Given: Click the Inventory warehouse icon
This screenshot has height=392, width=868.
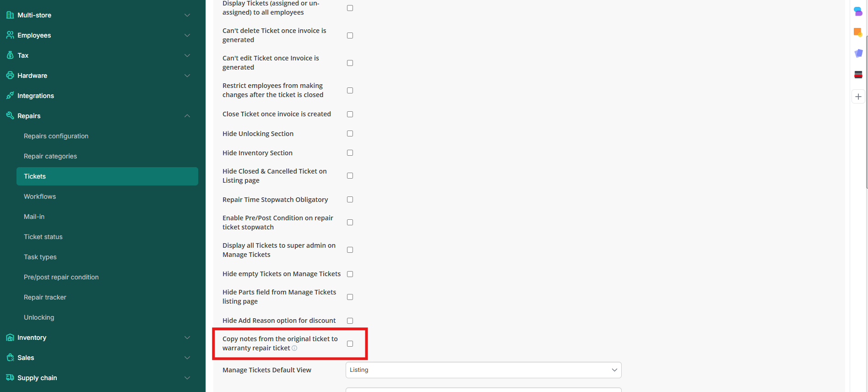Looking at the screenshot, I should pyautogui.click(x=10, y=338).
